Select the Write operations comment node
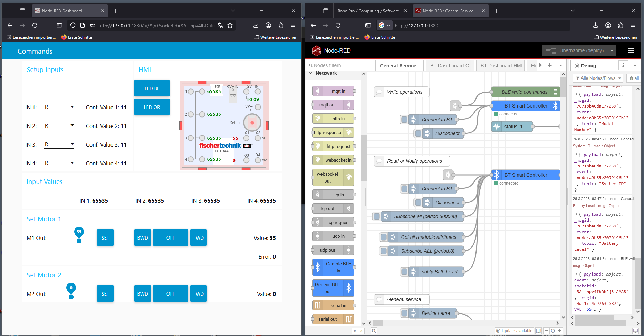The width and height of the screenshot is (644, 336). 402,92
